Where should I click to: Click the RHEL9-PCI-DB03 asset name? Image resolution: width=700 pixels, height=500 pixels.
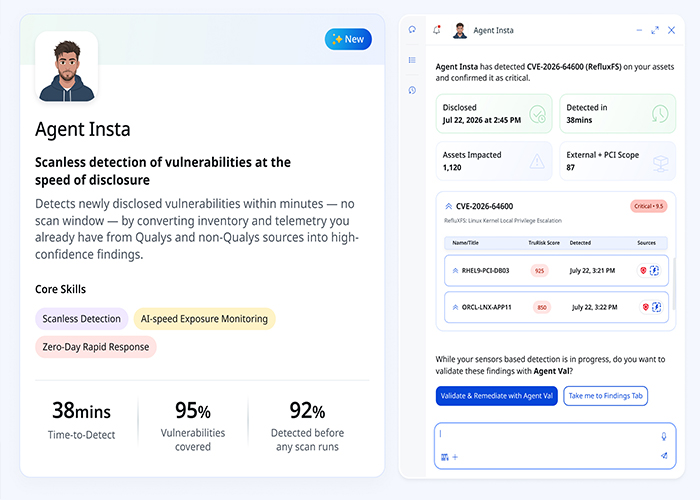coord(485,271)
